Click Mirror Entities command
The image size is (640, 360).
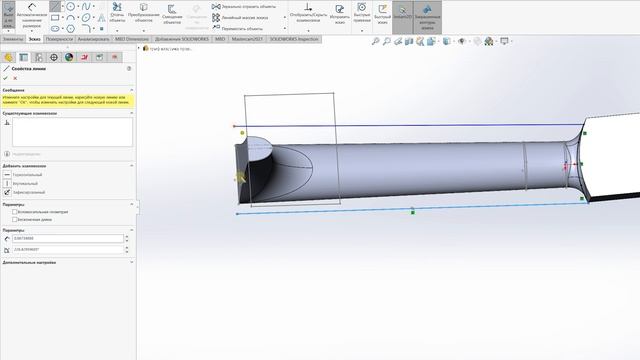244,7
